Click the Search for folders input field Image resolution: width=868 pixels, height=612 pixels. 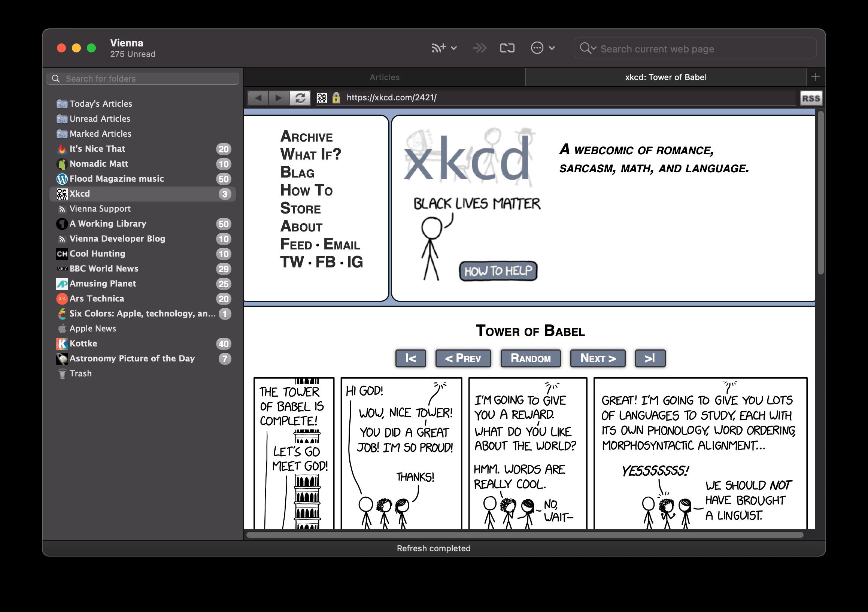(144, 78)
